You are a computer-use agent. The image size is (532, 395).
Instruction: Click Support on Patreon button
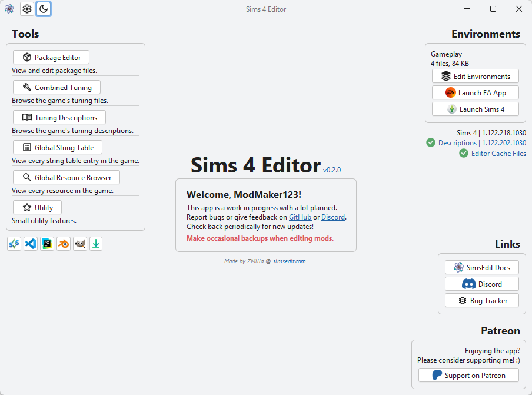(468, 376)
